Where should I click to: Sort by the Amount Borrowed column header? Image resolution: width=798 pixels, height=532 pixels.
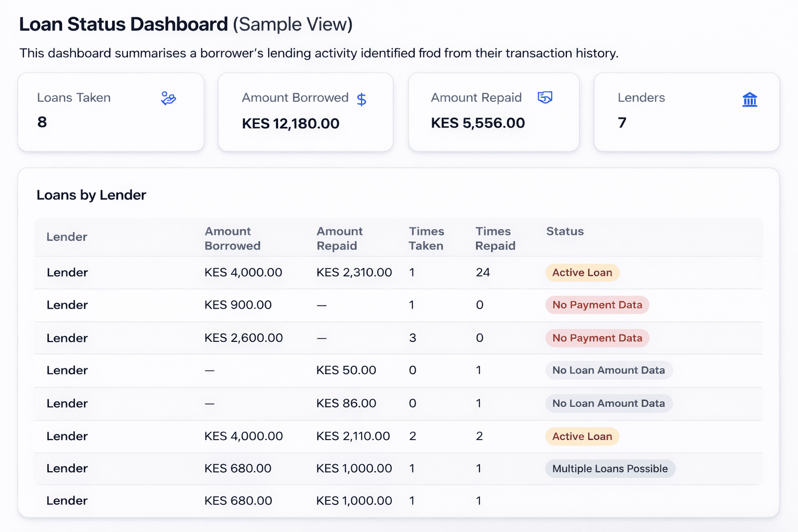coord(233,238)
